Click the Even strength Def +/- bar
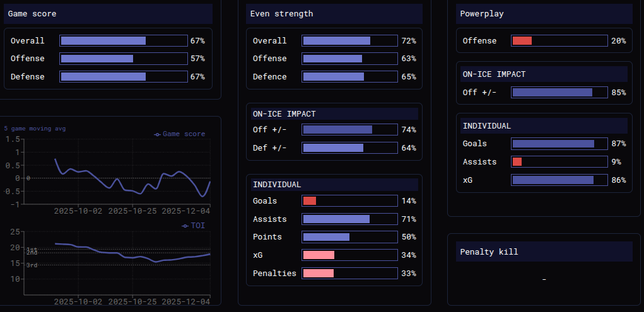The height and width of the screenshot is (312, 644). click(349, 147)
